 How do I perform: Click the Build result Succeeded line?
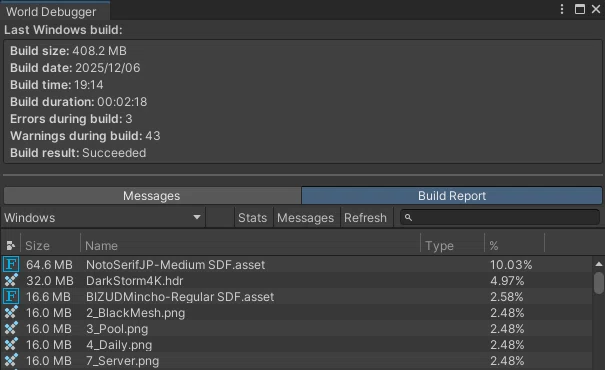click(78, 152)
